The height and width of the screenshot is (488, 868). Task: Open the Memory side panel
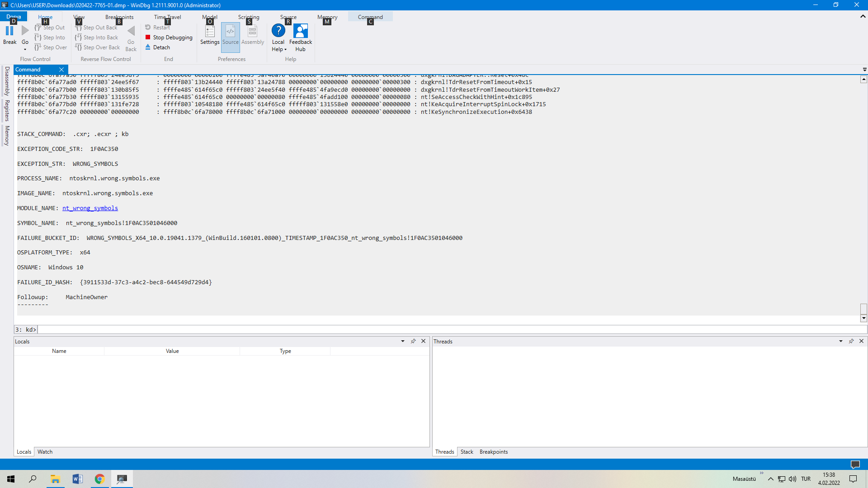click(7, 136)
